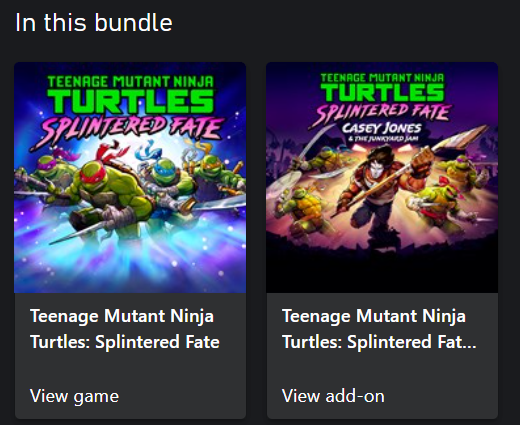520x425 pixels.
Task: Select the truncated add-on title ending in Fat...
Action: 379,329
